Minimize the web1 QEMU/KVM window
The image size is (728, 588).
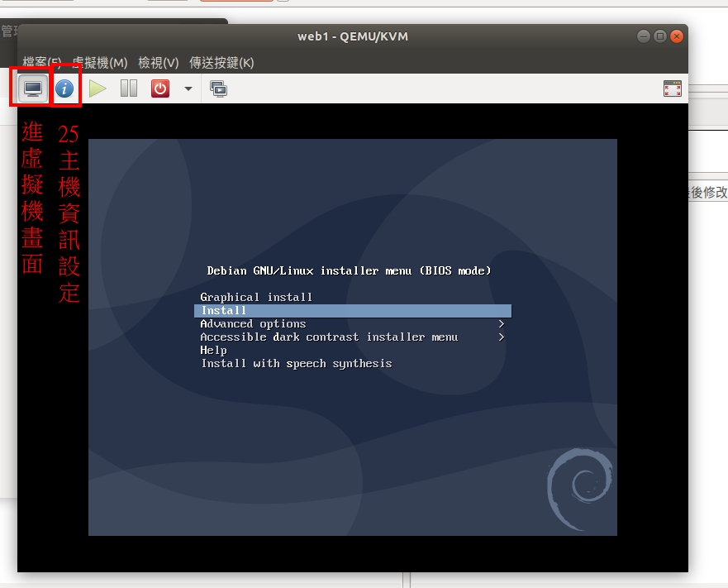[x=643, y=36]
